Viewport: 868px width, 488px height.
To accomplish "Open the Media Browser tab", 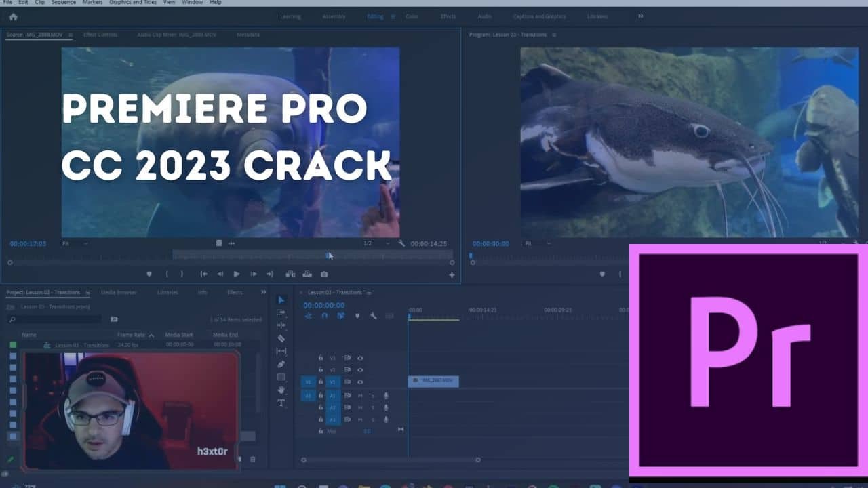I will (x=119, y=292).
